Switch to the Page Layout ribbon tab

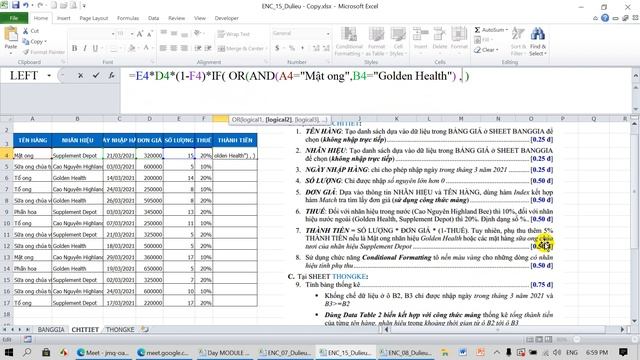pos(94,18)
